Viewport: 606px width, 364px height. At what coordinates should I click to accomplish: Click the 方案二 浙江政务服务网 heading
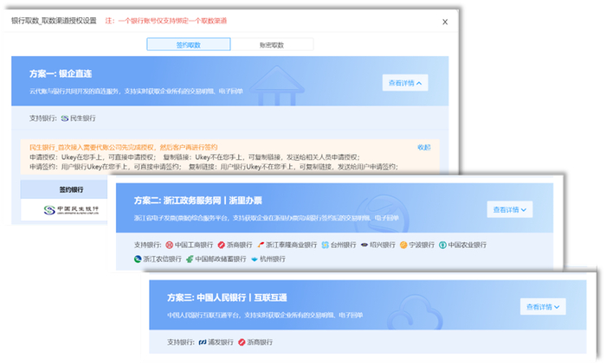pyautogui.click(x=198, y=201)
